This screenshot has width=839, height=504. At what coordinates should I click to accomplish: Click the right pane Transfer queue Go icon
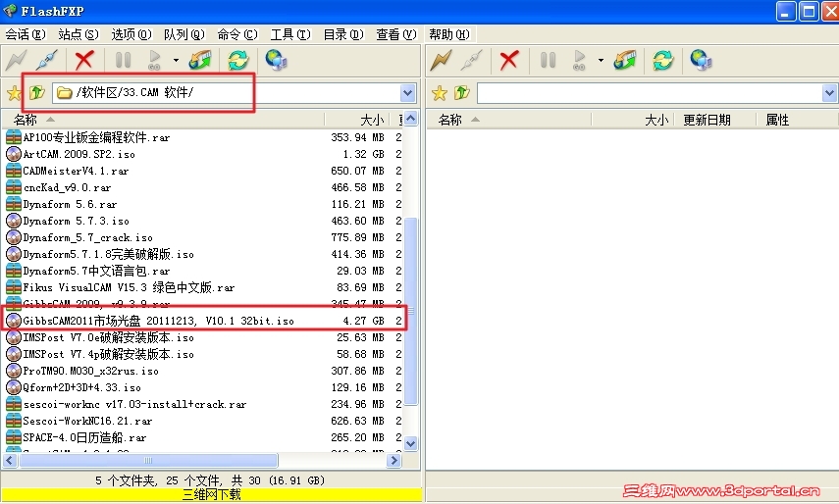click(579, 60)
